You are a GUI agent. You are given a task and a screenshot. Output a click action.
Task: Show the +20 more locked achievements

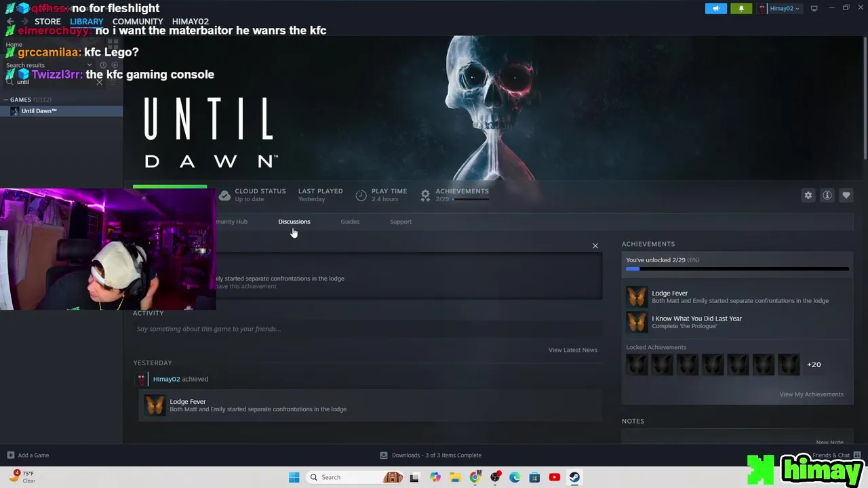[x=814, y=365]
